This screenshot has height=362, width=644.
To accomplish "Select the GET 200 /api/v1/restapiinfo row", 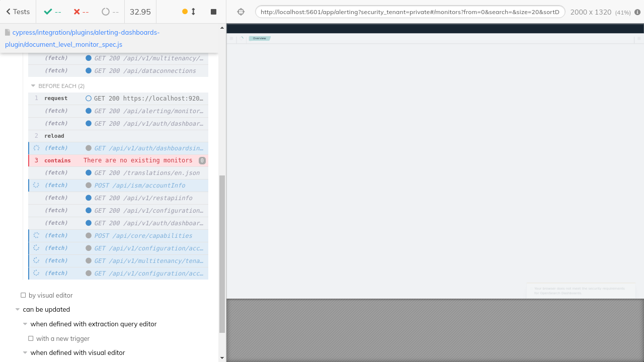I will [x=119, y=198].
